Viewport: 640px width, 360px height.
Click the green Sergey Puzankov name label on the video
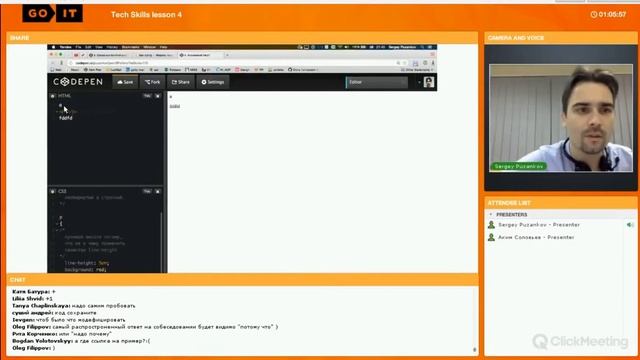coord(518,167)
